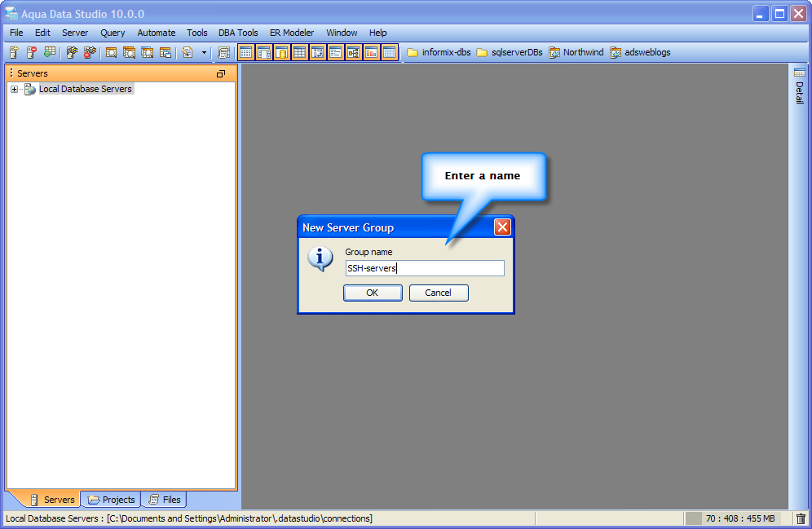The height and width of the screenshot is (529, 812).
Task: Switch to the Projects tab
Action: [x=112, y=500]
